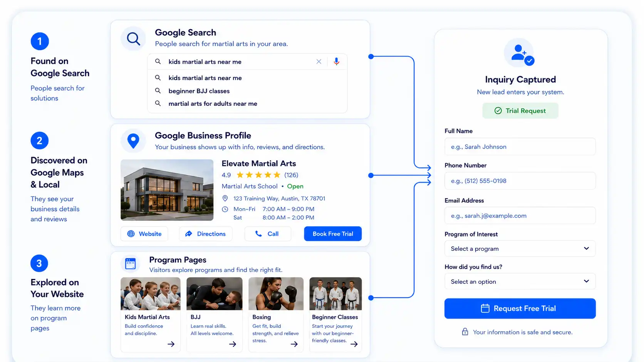
Task: Click the magnifier icon beside 'beginner BJJ classes'
Action: coord(158,91)
